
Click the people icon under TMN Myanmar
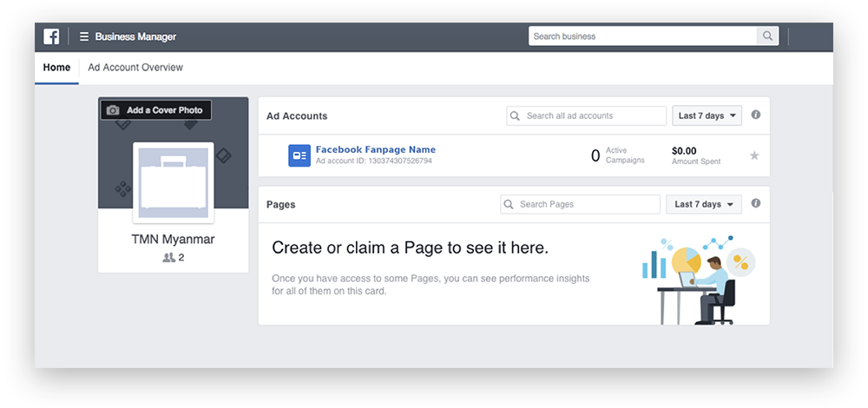point(169,258)
